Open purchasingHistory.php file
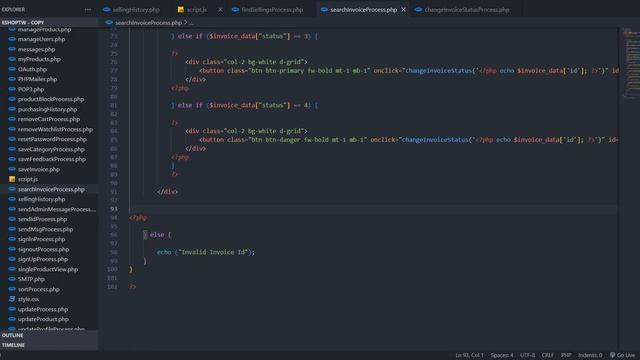The image size is (640, 360). click(x=47, y=109)
